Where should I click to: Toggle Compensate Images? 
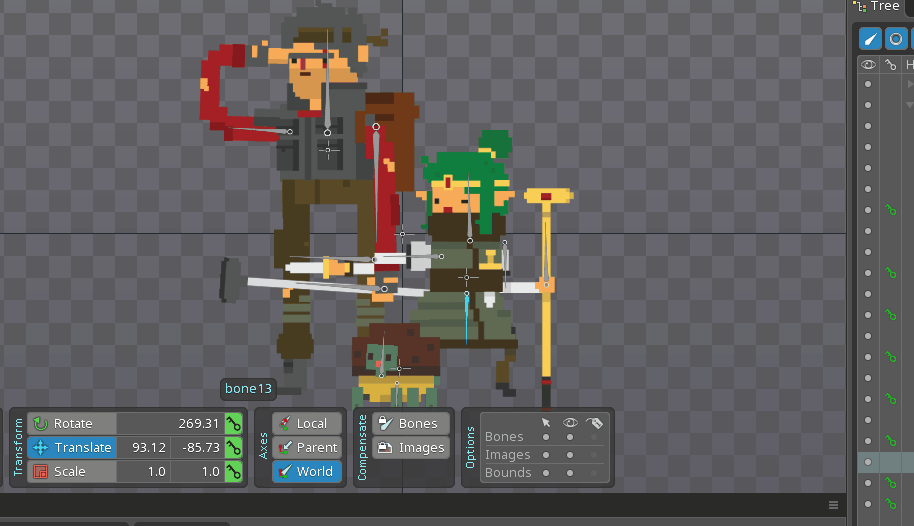click(x=411, y=447)
